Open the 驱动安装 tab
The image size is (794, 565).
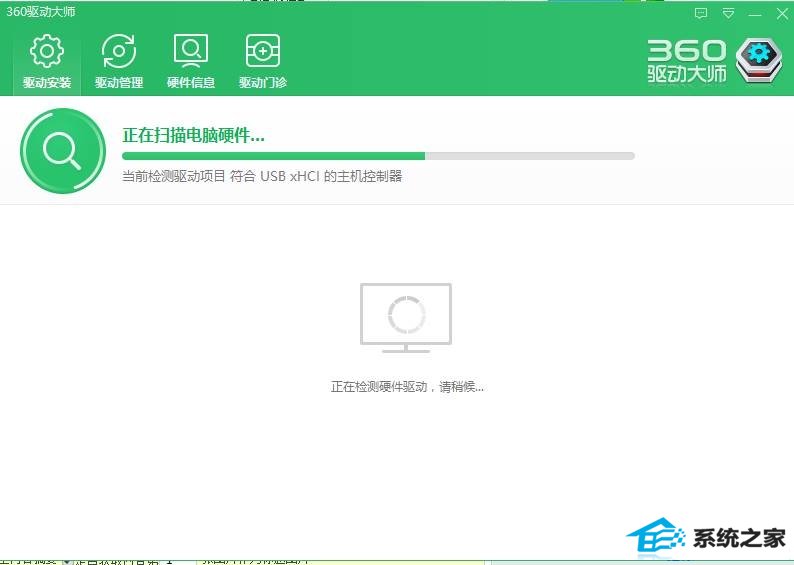[x=47, y=61]
